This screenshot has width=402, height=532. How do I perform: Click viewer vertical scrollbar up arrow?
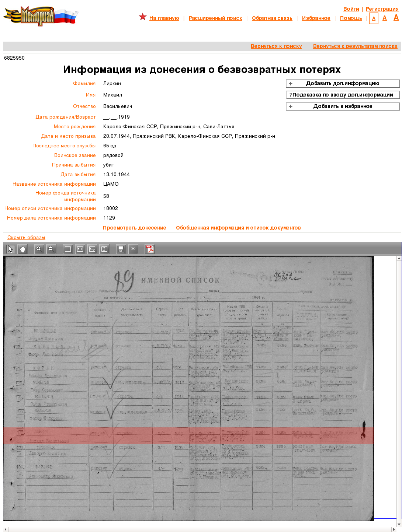tap(399, 258)
